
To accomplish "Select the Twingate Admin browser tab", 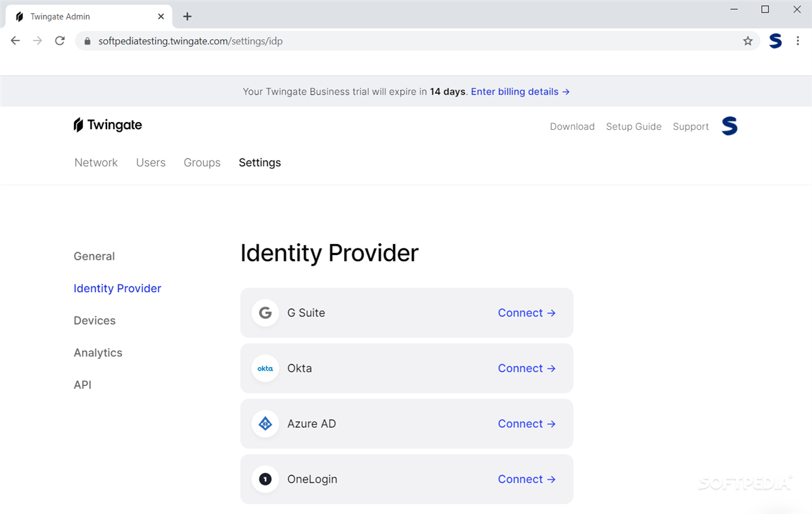I will point(89,16).
